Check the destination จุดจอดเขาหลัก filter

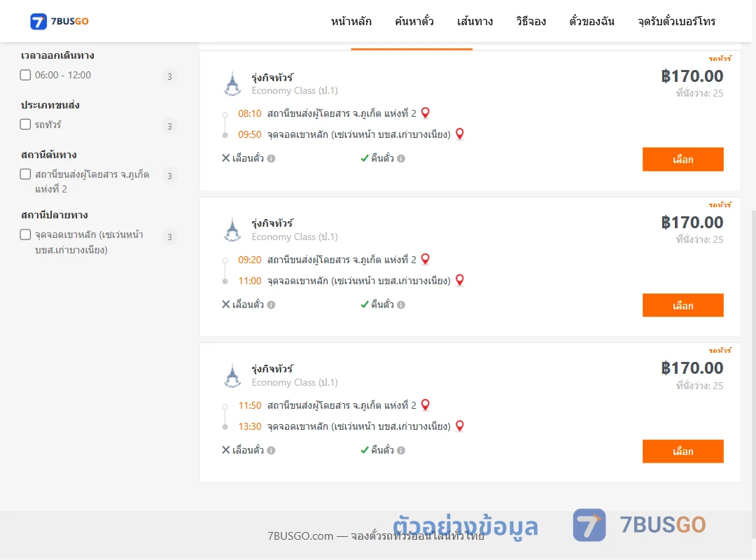click(x=26, y=234)
